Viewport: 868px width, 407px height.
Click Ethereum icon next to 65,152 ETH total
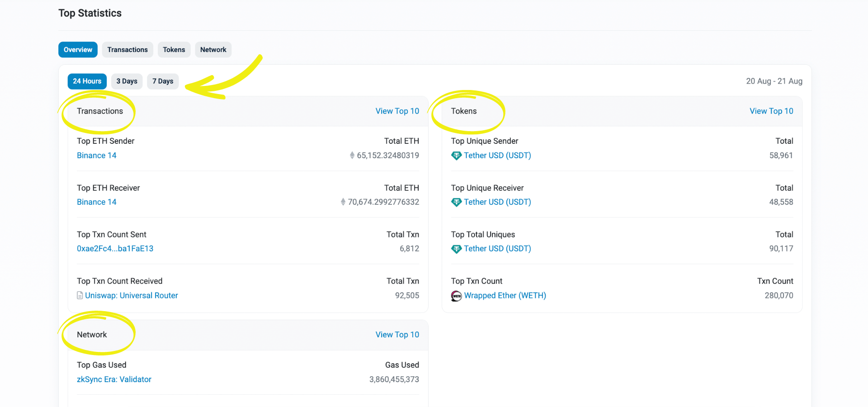352,156
